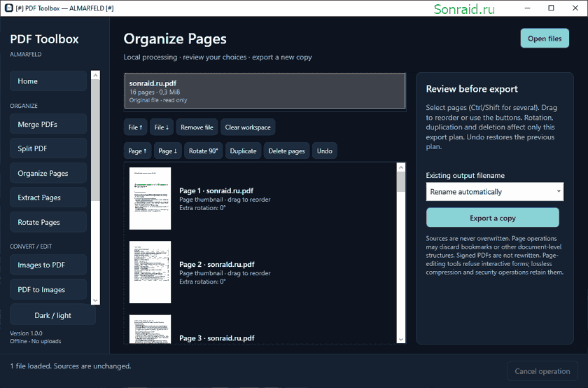Screen dimensions: 588x388
Task: Move file up with File ↑ button
Action: pyautogui.click(x=135, y=127)
